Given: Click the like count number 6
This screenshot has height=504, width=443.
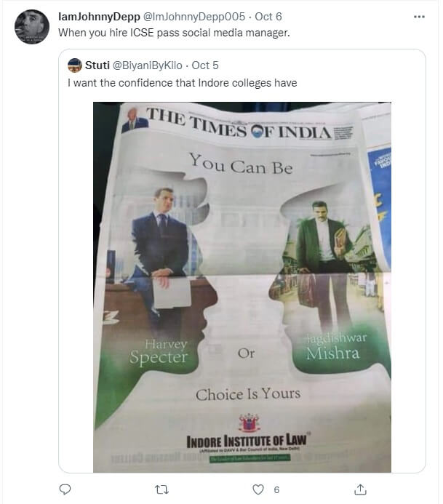Looking at the screenshot, I should point(276,490).
